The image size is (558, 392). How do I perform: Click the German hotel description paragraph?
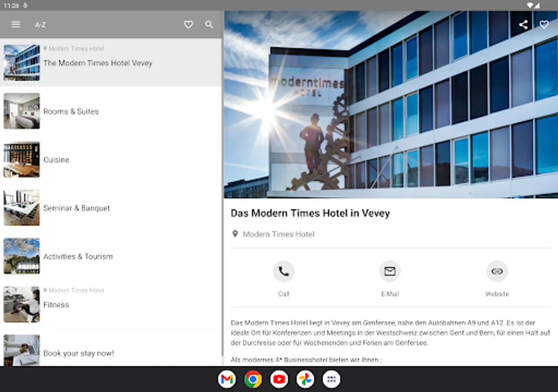[x=391, y=333]
